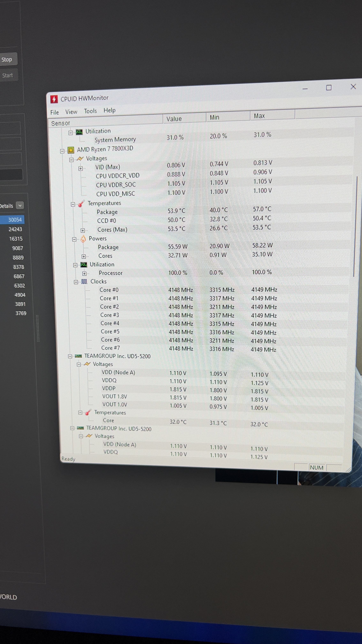Click the NUM indicator in status bar
362x644 pixels.
(x=317, y=467)
